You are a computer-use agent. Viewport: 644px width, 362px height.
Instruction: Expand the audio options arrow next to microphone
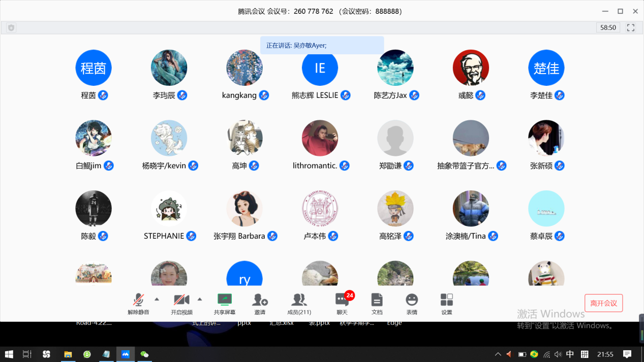point(157,299)
